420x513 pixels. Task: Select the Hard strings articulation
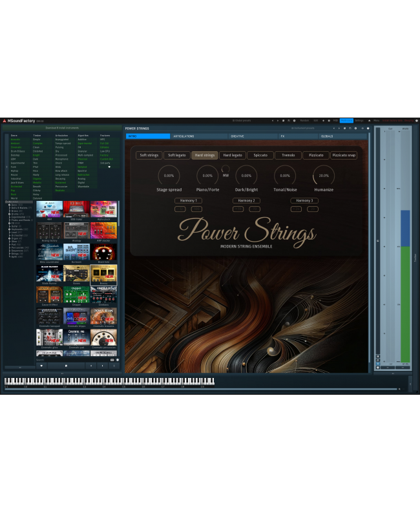click(x=205, y=155)
